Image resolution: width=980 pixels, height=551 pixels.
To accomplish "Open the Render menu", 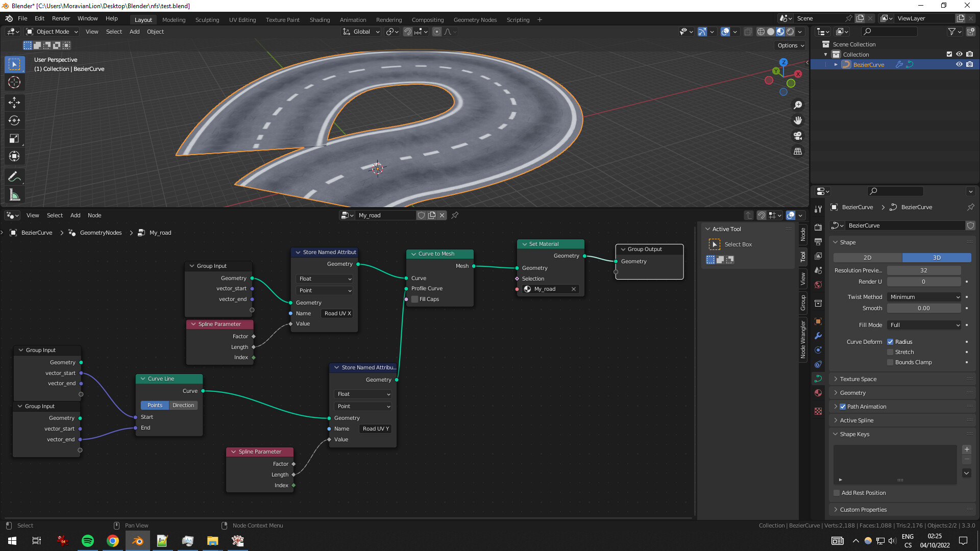I will click(61, 18).
